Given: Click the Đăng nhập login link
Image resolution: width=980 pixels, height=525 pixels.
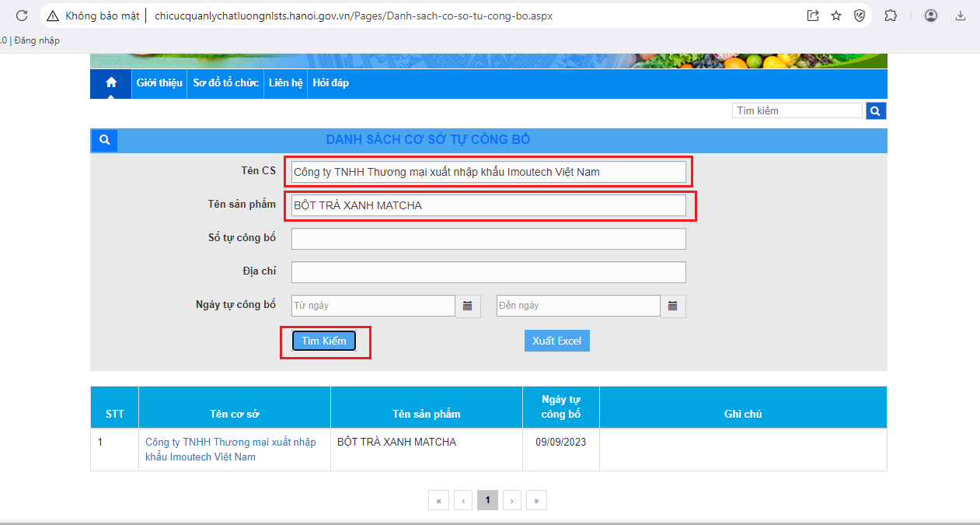Looking at the screenshot, I should point(37,40).
